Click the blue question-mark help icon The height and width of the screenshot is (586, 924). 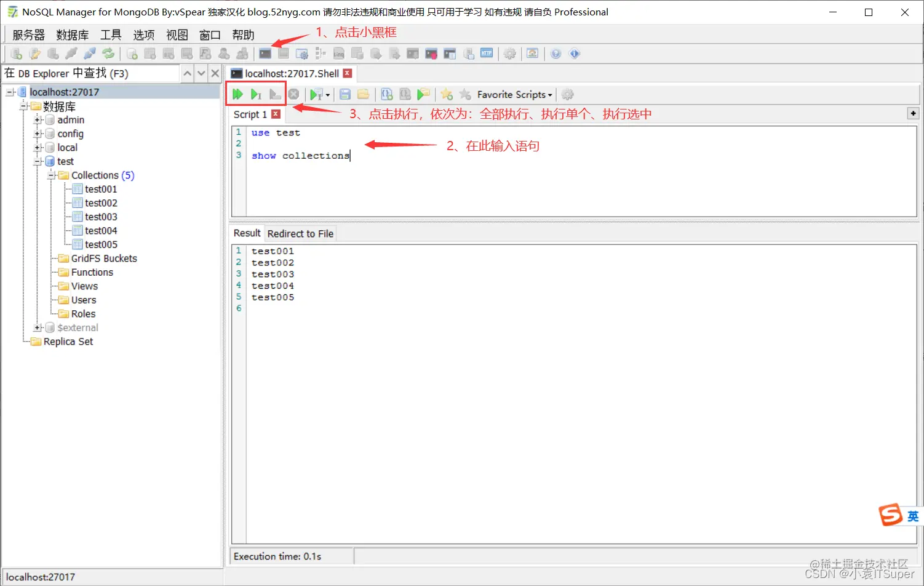[x=556, y=54]
